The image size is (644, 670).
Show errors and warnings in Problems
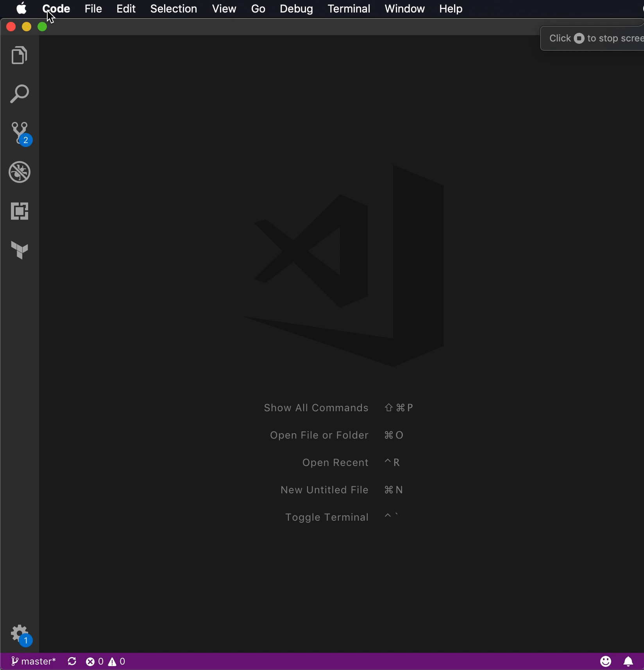point(106,661)
